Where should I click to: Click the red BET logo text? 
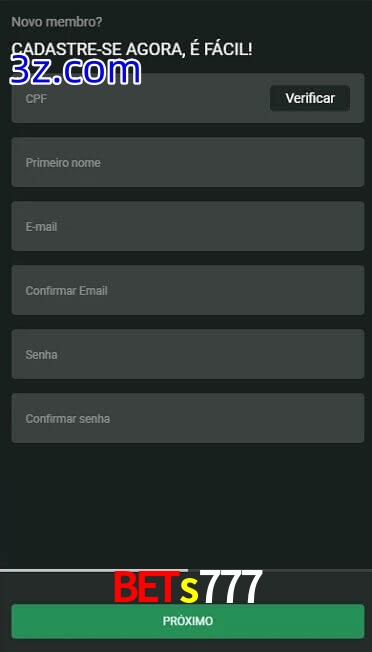pos(147,587)
